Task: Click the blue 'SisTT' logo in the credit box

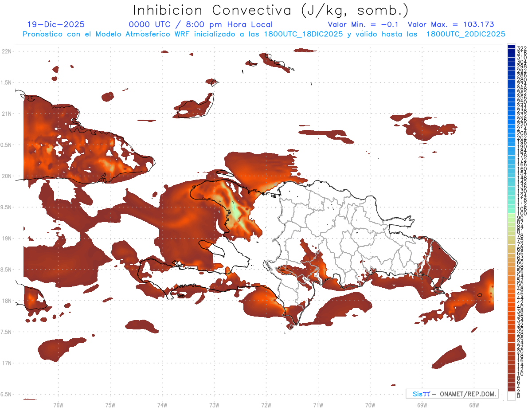Action: tap(421, 394)
